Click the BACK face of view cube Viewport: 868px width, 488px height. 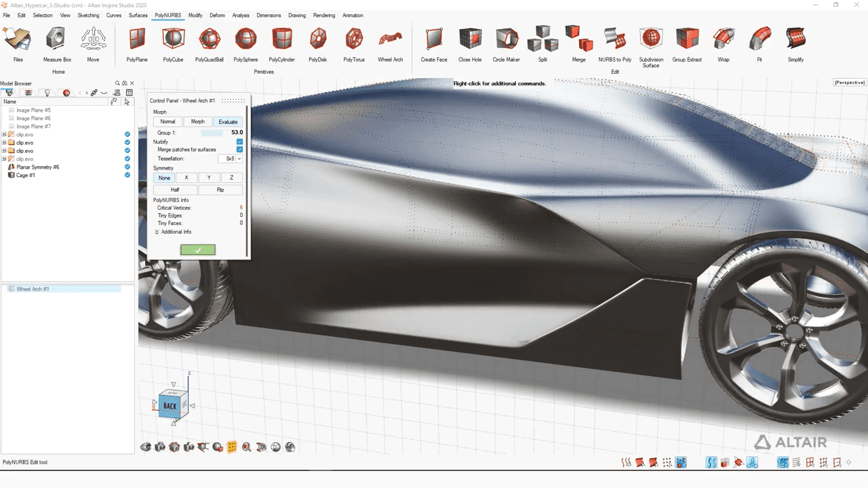(170, 406)
